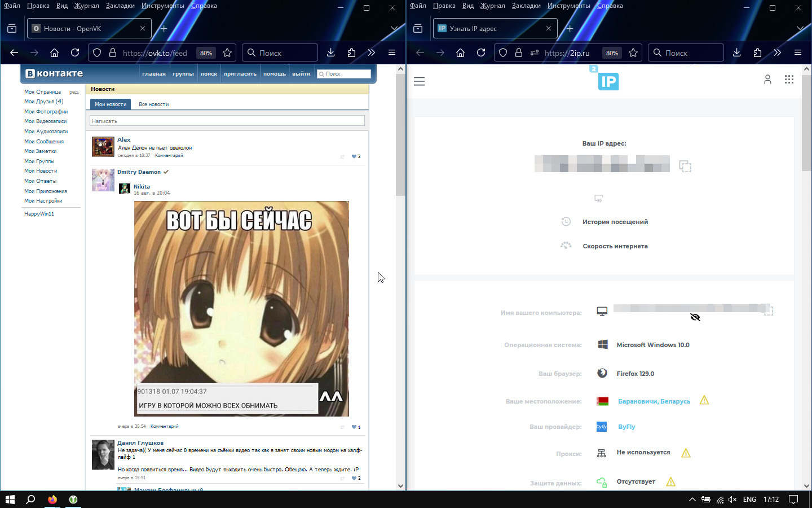
Task: Click the Написать post input field
Action: click(x=227, y=121)
